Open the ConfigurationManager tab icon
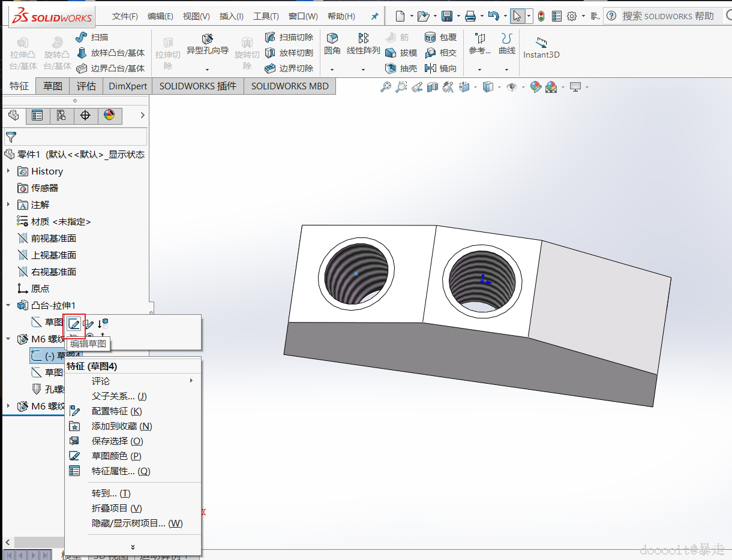The image size is (732, 560). pyautogui.click(x=61, y=116)
